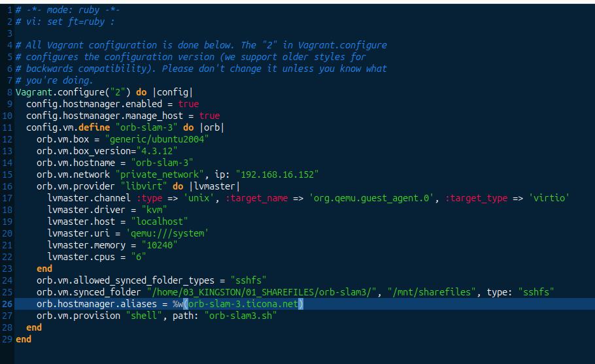Image resolution: width=595 pixels, height=364 pixels.
Task: Click line number 26 in the gutter
Action: (7, 304)
